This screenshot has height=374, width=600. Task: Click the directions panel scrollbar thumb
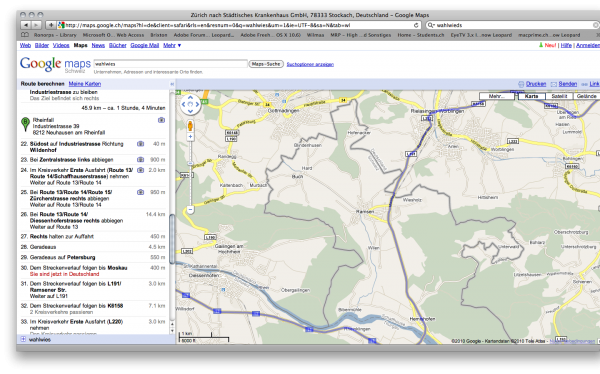[x=172, y=239]
